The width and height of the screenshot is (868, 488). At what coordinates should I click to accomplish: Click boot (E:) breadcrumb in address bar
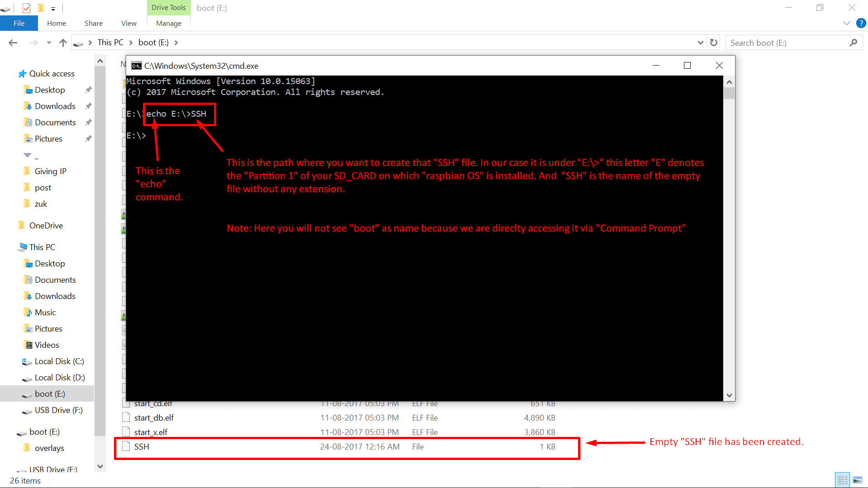coord(153,42)
